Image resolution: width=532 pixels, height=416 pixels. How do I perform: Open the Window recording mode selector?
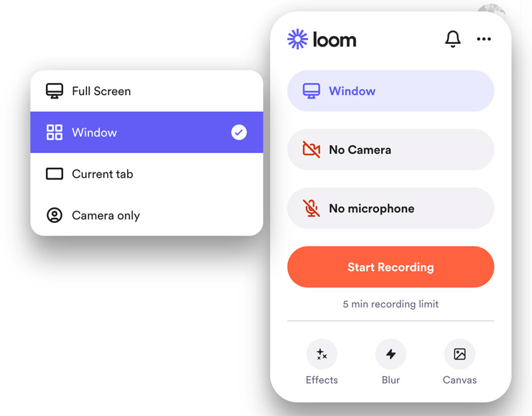(x=390, y=91)
